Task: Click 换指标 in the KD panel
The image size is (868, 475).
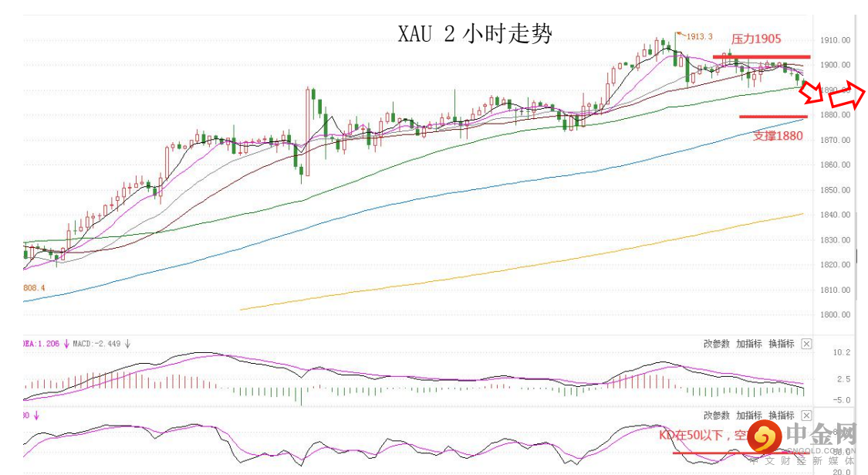Action: (x=781, y=416)
